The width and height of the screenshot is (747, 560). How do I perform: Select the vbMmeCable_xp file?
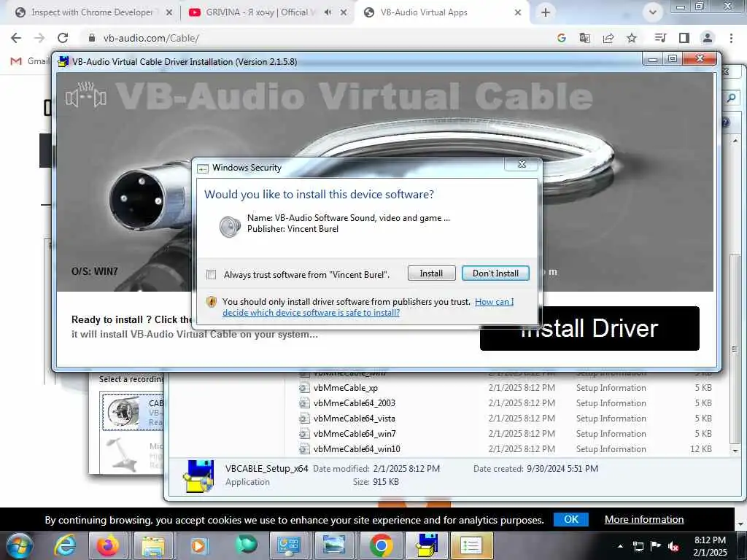[345, 388]
